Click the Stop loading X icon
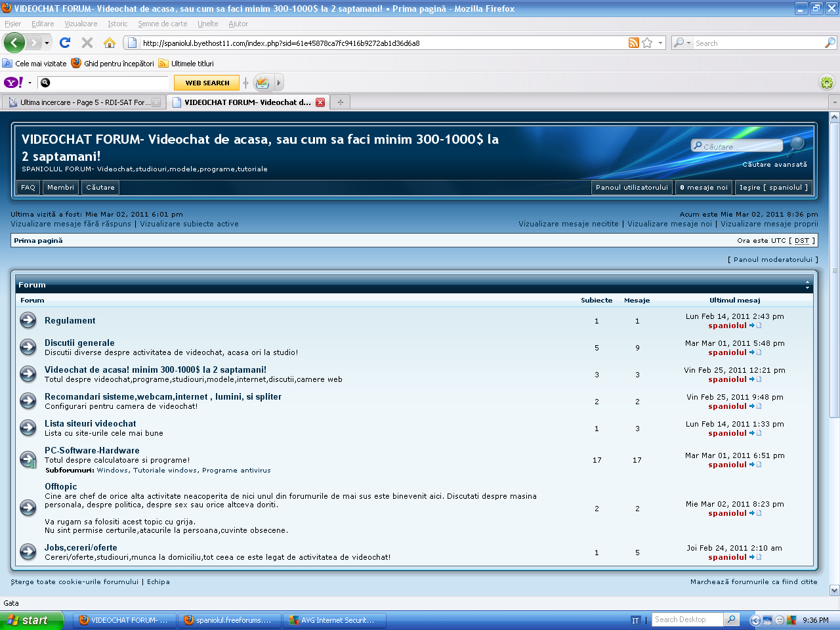The width and height of the screenshot is (840, 630). [87, 43]
